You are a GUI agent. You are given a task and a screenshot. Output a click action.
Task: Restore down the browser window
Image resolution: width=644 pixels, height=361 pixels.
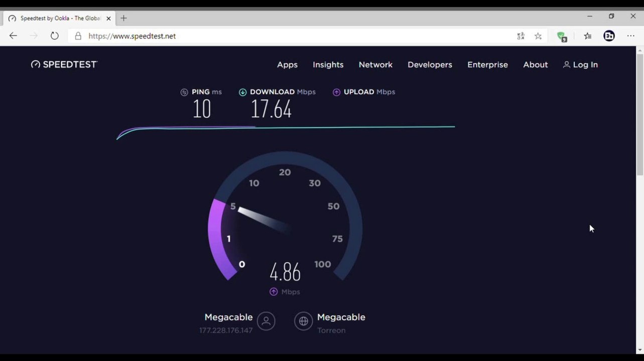(x=611, y=16)
